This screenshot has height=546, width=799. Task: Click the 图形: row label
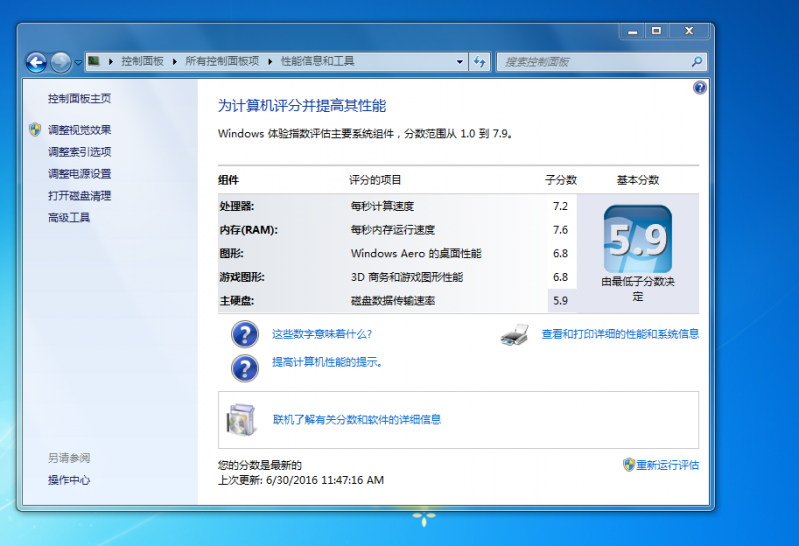[x=231, y=253]
